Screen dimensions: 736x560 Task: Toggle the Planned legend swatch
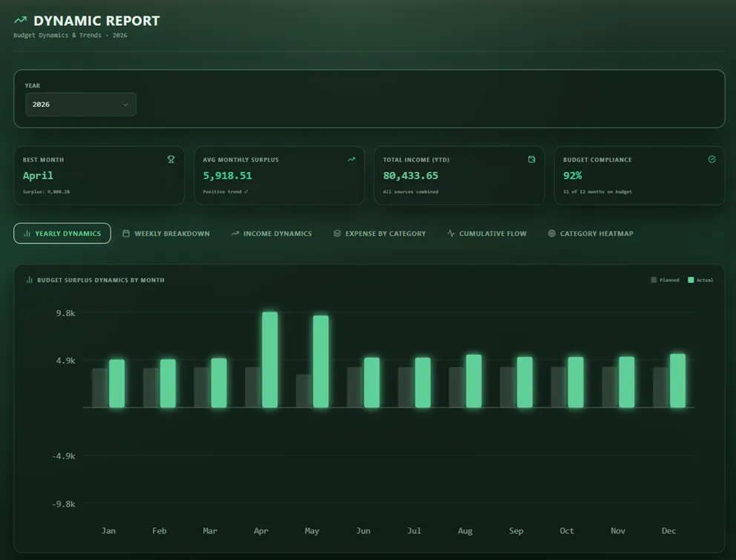pos(654,280)
